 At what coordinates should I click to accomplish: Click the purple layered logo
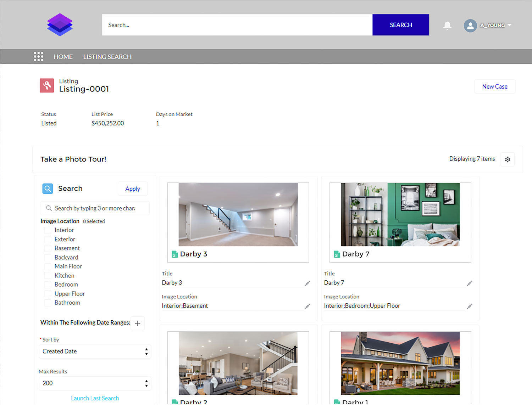click(x=60, y=25)
